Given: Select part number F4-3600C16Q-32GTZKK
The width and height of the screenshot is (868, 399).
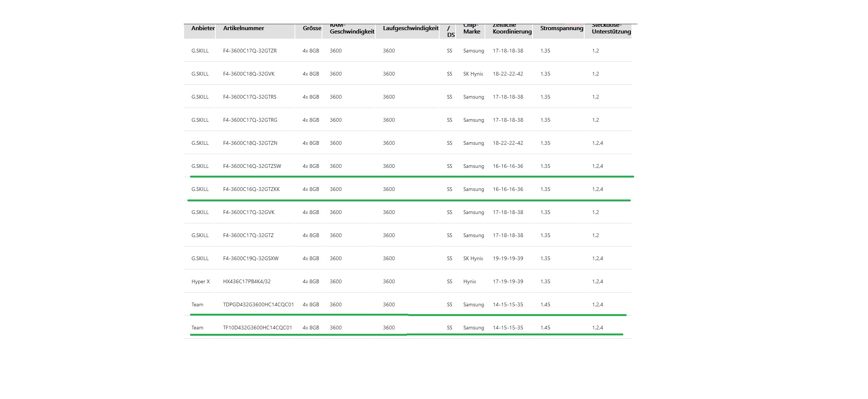Looking at the screenshot, I should [251, 189].
